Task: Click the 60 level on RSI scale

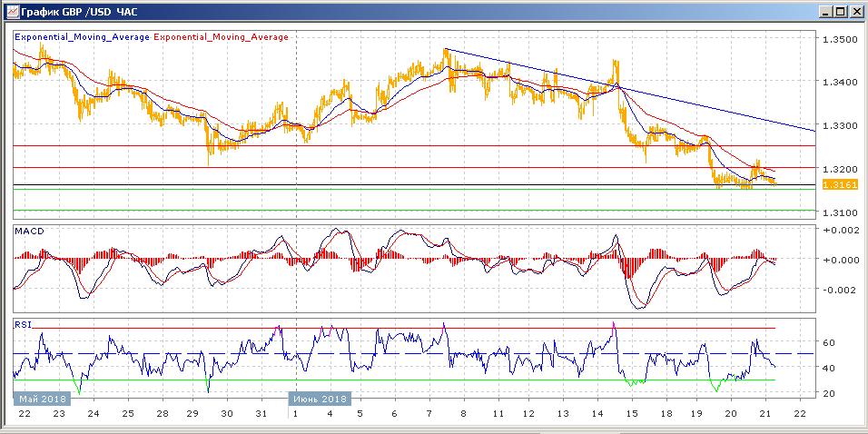Action: [828, 342]
